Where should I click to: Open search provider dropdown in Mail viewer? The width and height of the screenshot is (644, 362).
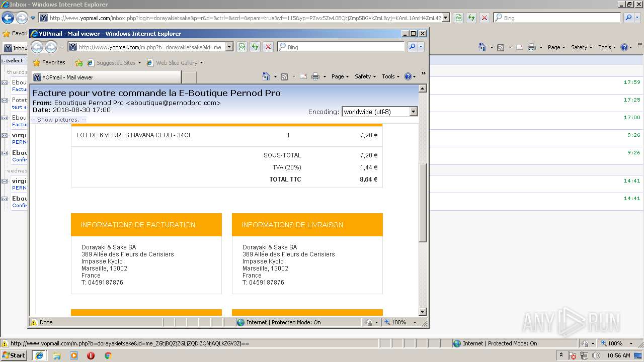[x=421, y=47]
